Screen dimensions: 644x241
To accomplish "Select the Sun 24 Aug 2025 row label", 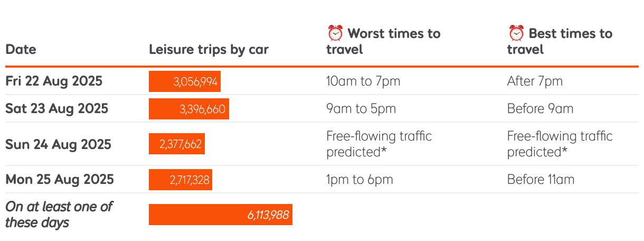I will coord(58,144).
